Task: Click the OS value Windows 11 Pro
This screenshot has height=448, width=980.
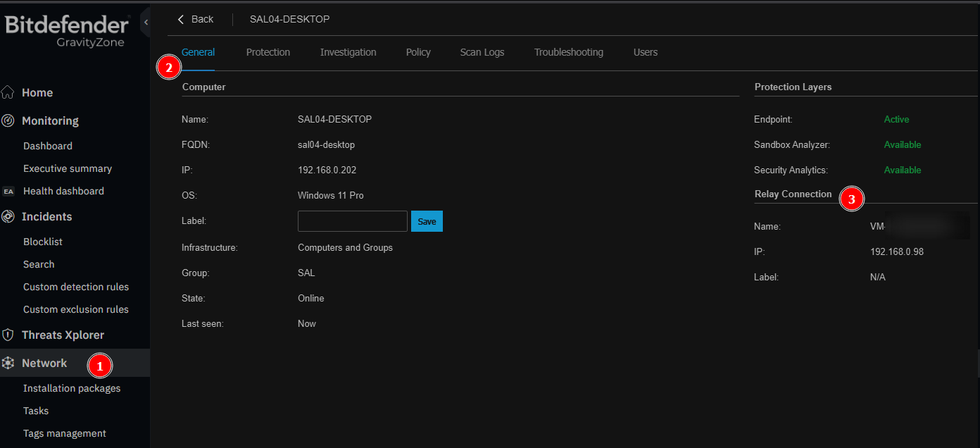Action: [x=331, y=195]
